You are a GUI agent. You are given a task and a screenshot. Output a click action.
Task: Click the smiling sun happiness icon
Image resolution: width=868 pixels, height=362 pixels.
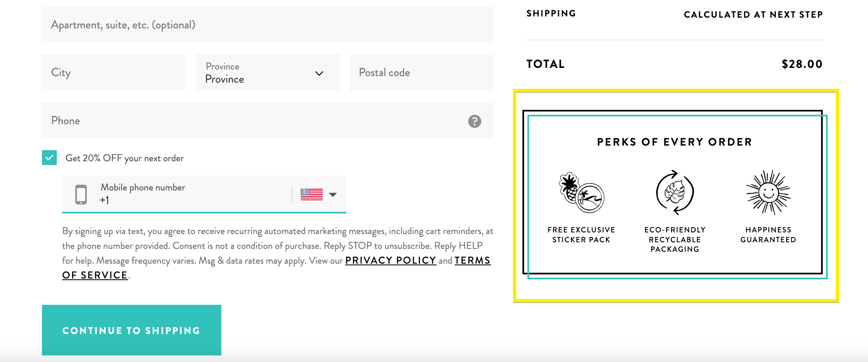point(768,192)
